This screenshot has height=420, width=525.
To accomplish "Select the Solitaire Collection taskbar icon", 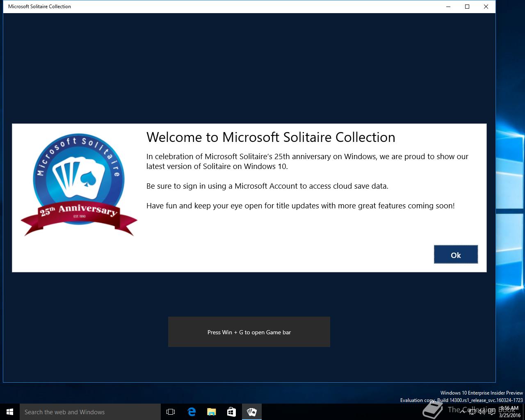I will pyautogui.click(x=252, y=412).
